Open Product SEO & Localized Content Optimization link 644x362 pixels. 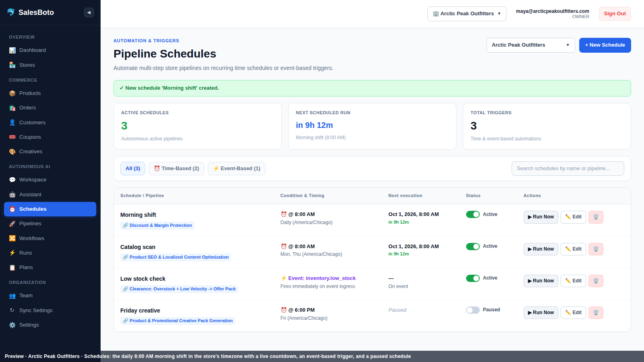click(175, 257)
